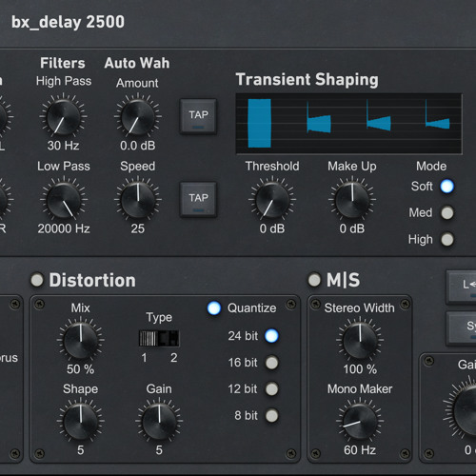Click the 30 Hz high pass value
This screenshot has height=476, width=476.
[x=63, y=146]
